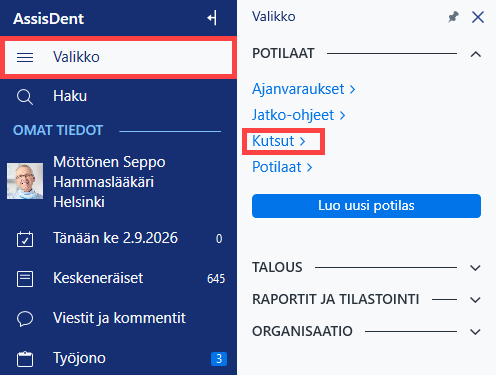Click the Keskeneräiset document icon
Screen dimensions: 496x375
(x=25, y=279)
